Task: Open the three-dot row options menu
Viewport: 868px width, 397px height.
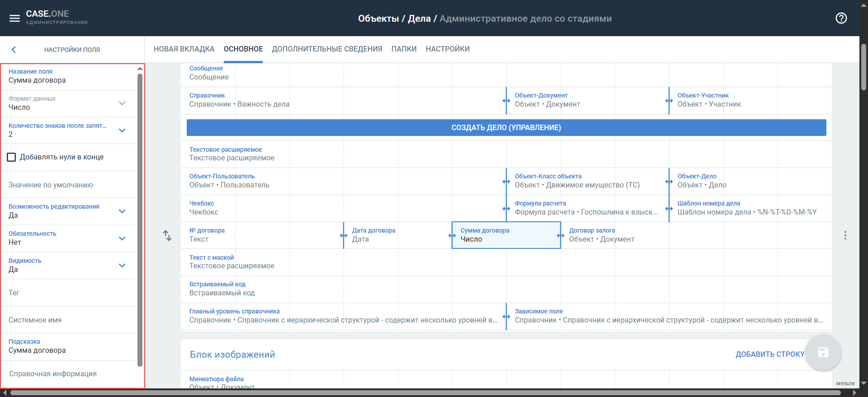Action: point(845,235)
